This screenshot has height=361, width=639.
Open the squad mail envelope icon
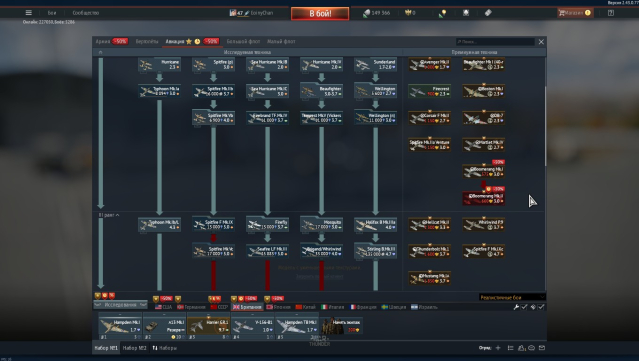(542, 348)
